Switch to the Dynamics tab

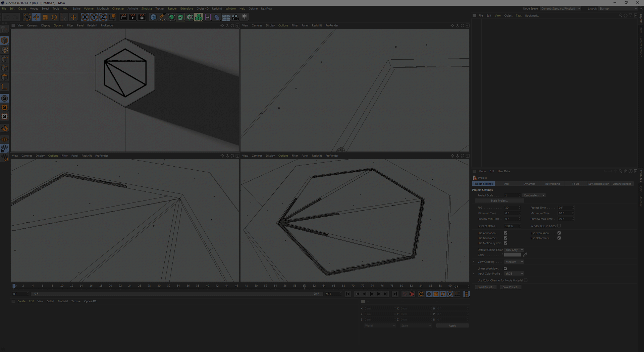(529, 184)
